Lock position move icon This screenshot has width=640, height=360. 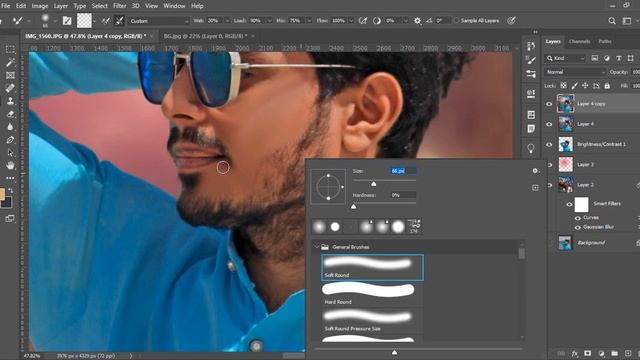pyautogui.click(x=585, y=86)
